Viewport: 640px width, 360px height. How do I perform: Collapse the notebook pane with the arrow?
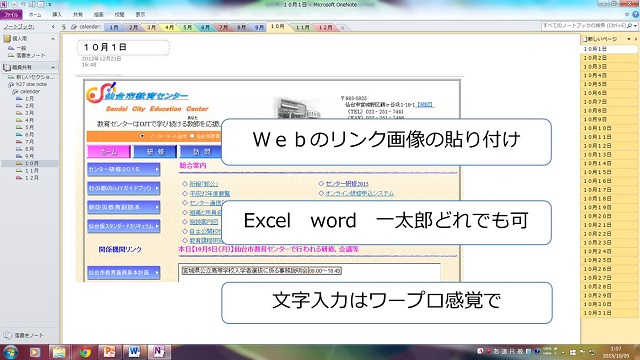(53, 27)
